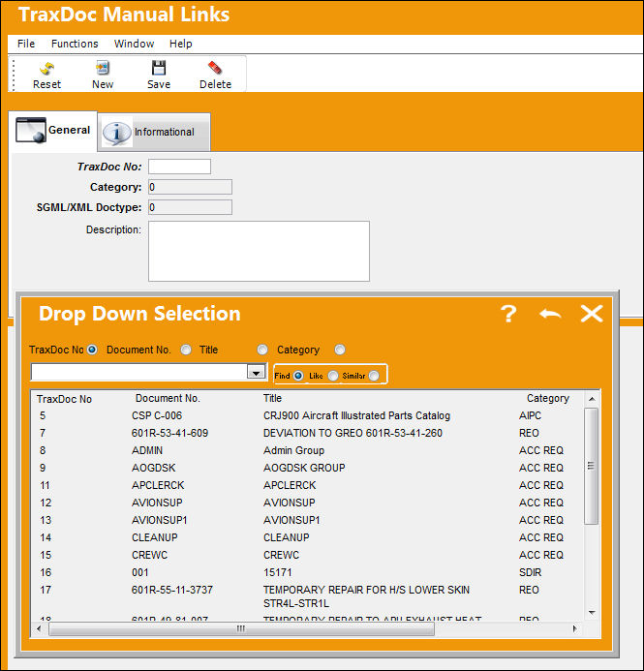
Task: Click the horizontal scrollbar thumb
Action: [x=242, y=628]
